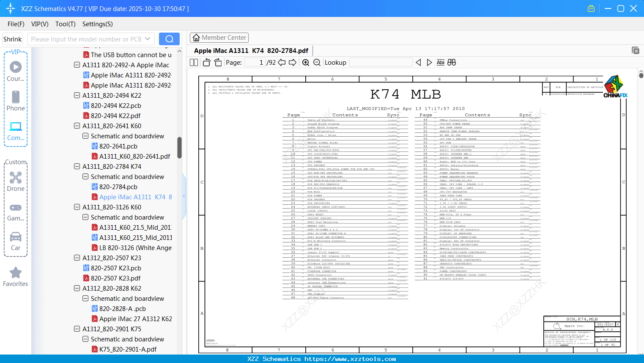Open 820-2494 K22.pcb
Image resolution: width=644 pixels, height=363 pixels.
pos(116,106)
